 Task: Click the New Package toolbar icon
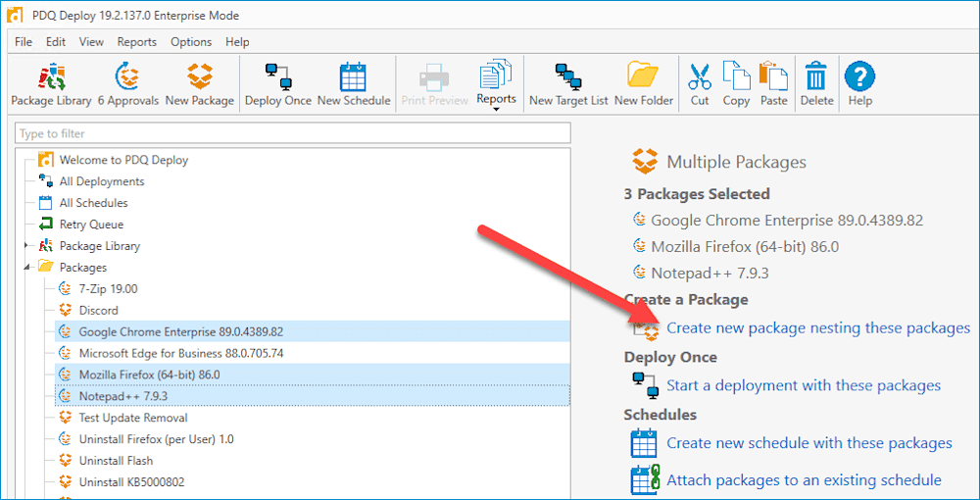[x=199, y=76]
